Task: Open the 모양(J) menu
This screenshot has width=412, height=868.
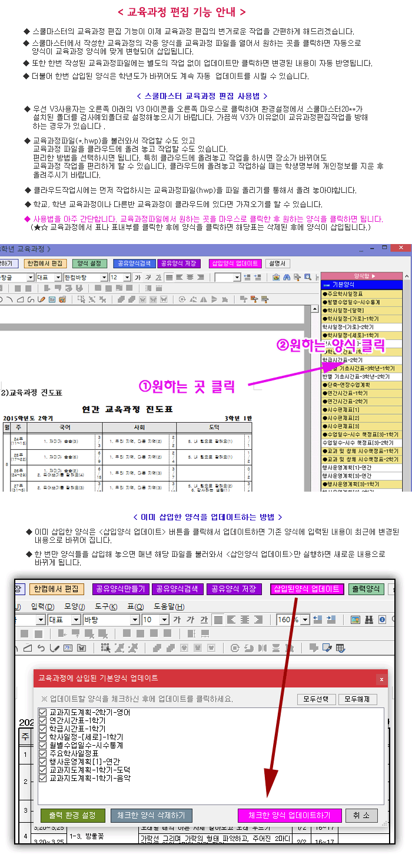Action: pos(75,606)
